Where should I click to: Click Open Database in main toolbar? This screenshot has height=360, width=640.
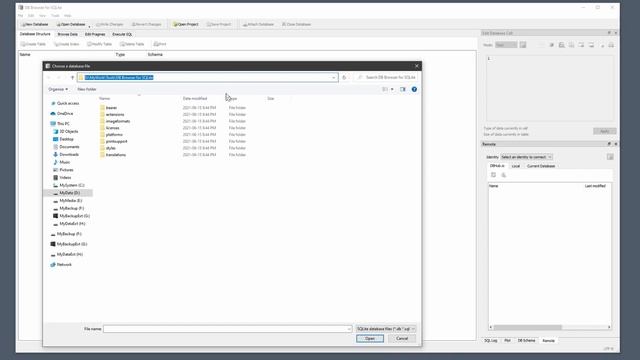[71, 24]
